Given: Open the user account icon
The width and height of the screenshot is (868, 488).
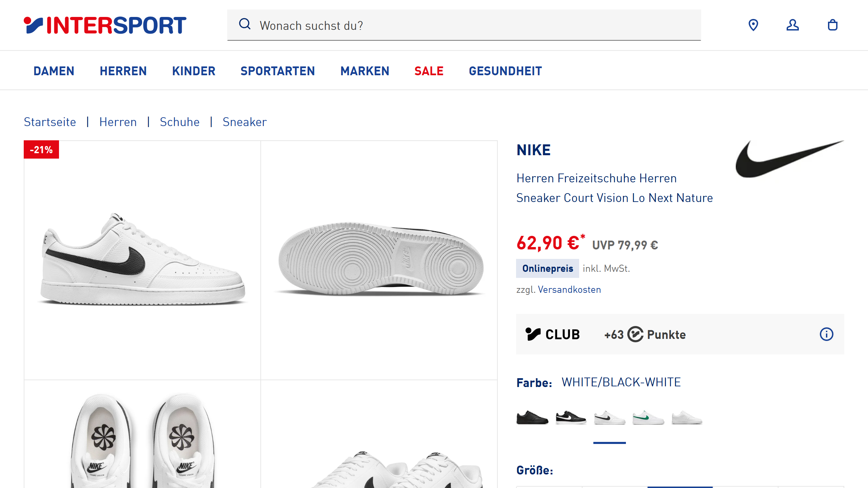Looking at the screenshot, I should tap(792, 25).
